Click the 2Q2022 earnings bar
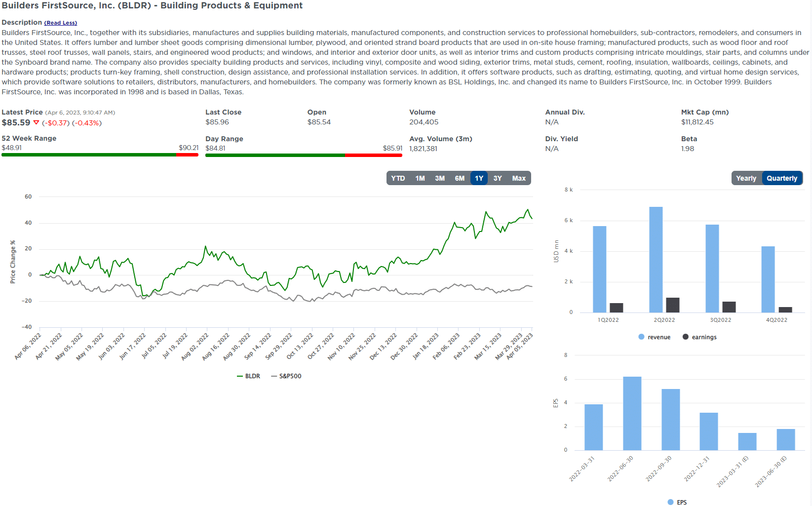 [x=672, y=305]
